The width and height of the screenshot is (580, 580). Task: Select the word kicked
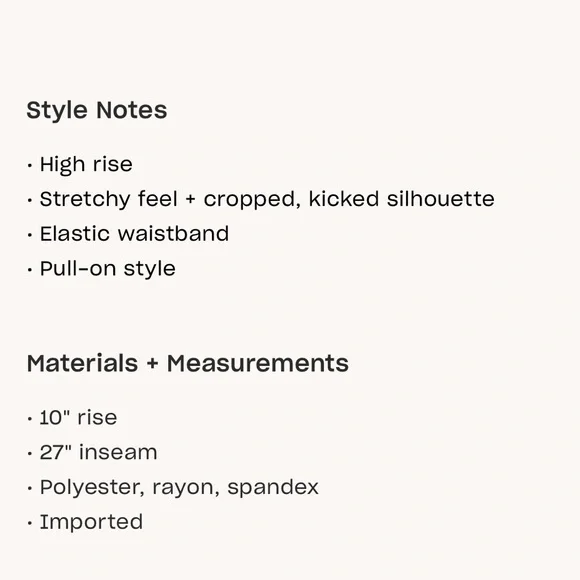tap(344, 199)
